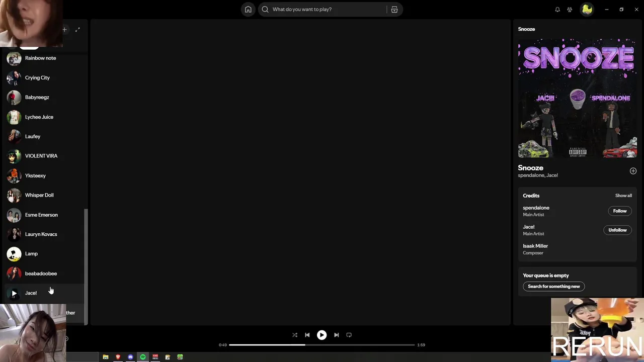Click Isaak Miller composer credit
The image size is (644, 362).
535,246
